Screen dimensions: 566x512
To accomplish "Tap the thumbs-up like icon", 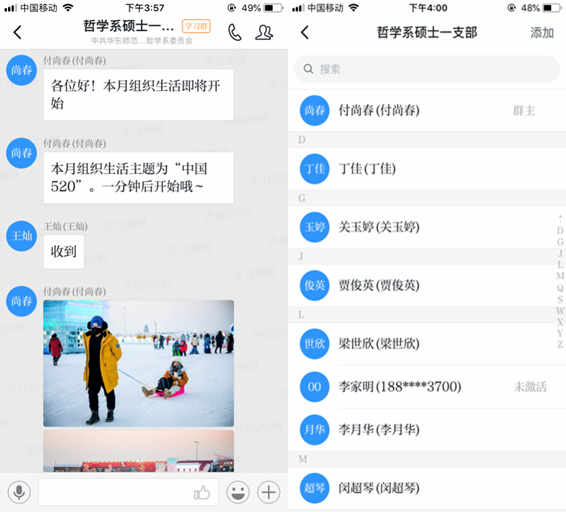I will pos(202,492).
